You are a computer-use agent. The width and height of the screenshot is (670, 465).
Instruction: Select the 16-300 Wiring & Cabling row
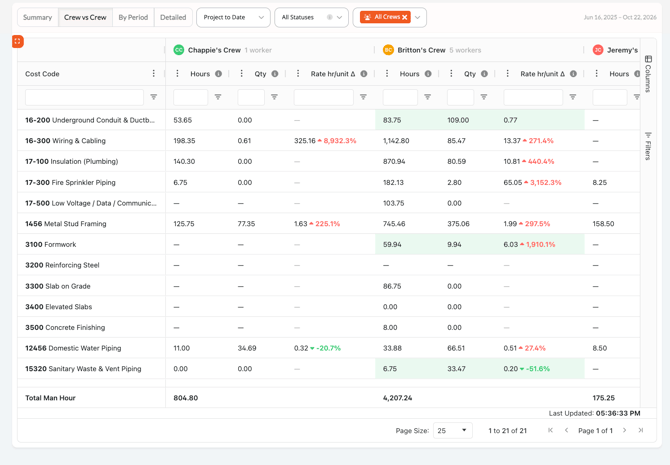pos(329,141)
